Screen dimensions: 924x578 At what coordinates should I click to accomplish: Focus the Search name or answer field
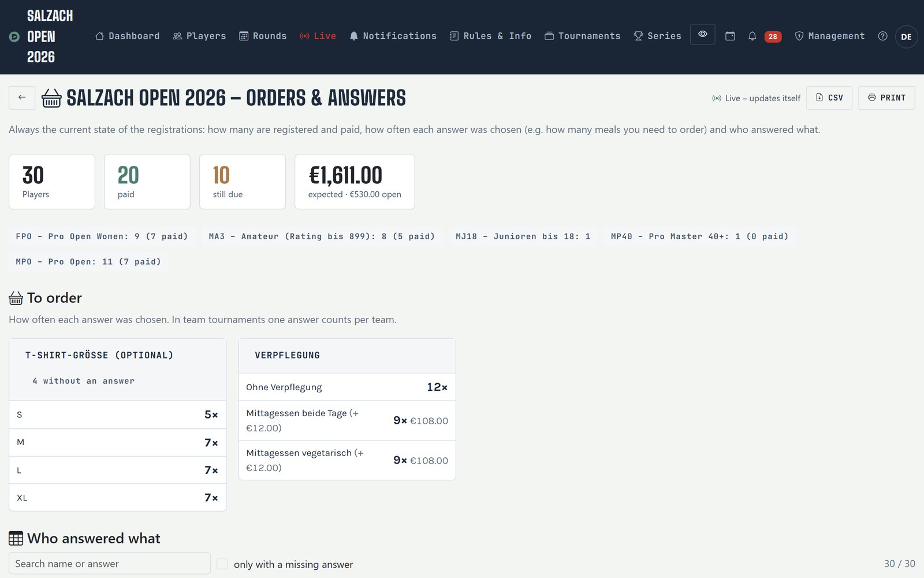110,564
